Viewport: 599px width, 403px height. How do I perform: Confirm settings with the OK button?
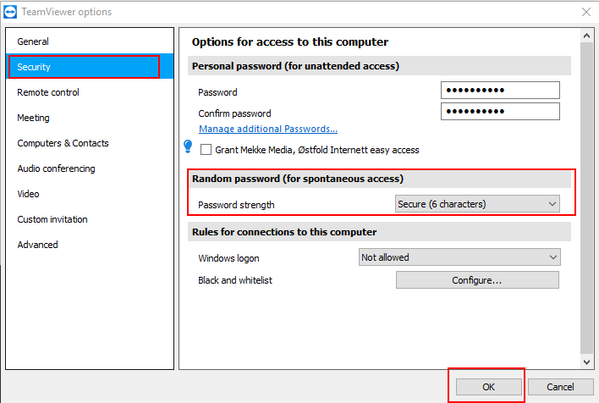(x=489, y=387)
